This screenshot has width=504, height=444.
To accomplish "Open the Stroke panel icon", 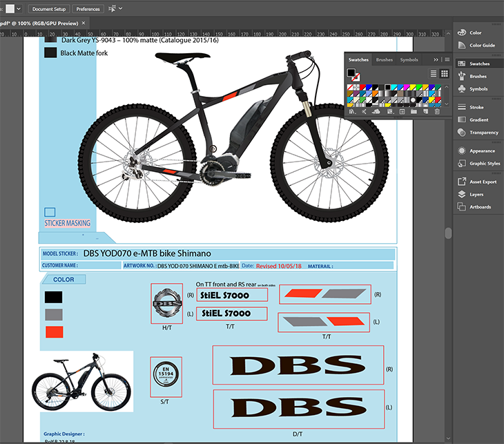I will [462, 107].
